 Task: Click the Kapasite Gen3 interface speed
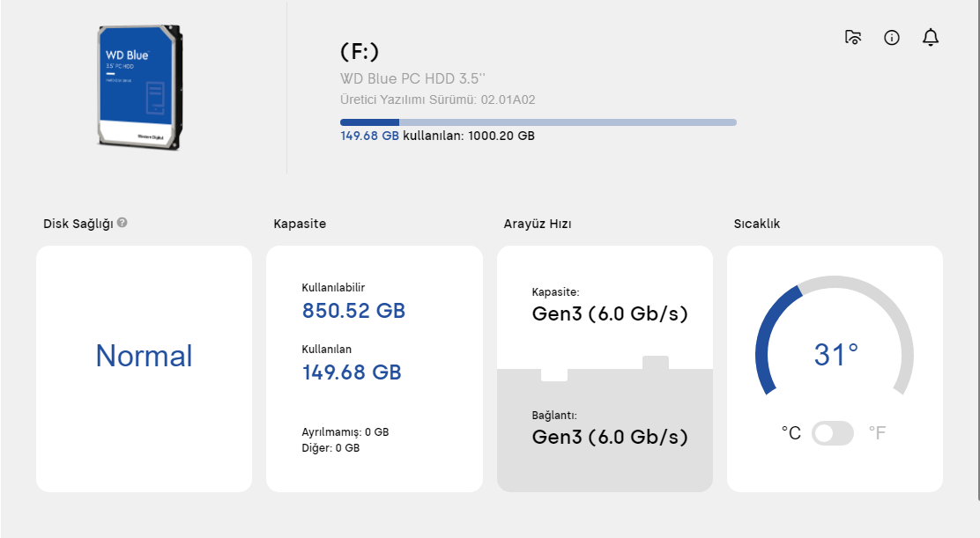610,313
